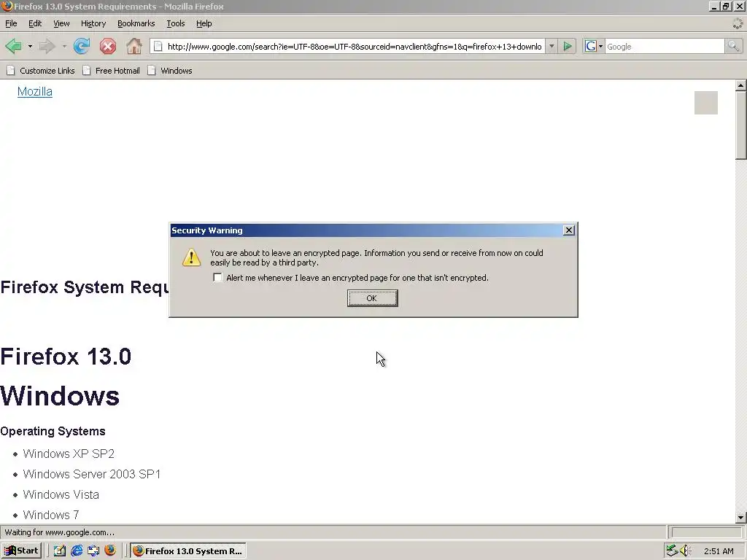This screenshot has height=560, width=747.
Task: Open the File menu
Action: 11,23
